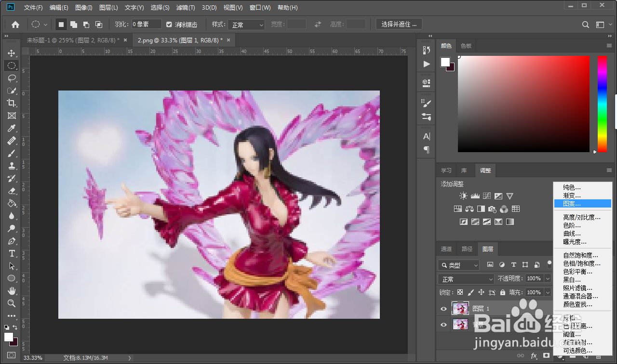Open the marquee tool preset picker
This screenshot has width=617, height=364.
(39, 25)
